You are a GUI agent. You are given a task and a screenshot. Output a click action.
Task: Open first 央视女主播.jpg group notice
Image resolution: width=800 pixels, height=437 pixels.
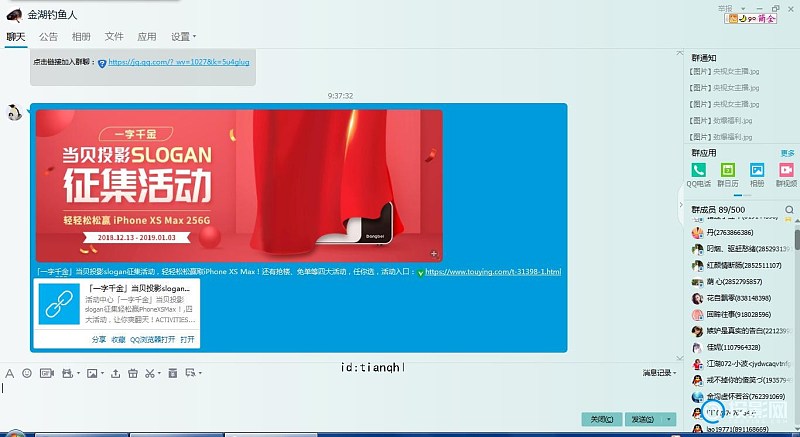[724, 72]
